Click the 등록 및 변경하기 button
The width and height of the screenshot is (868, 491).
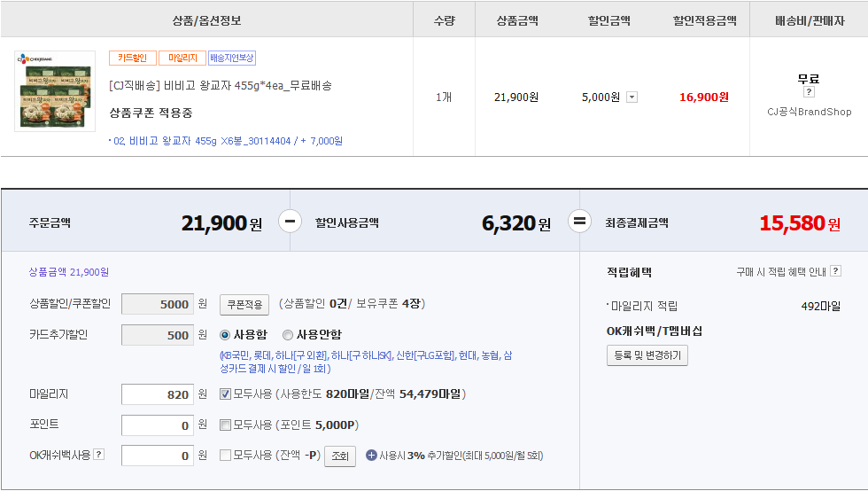point(647,355)
